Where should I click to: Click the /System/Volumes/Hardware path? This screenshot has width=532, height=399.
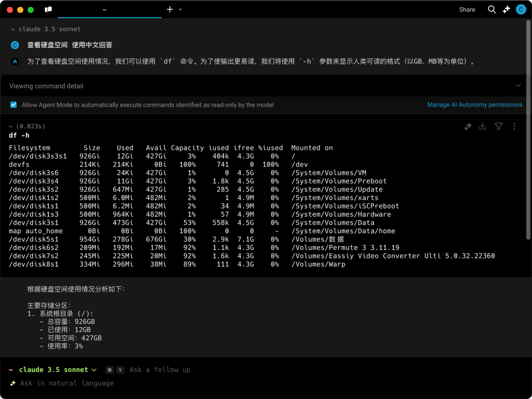pyautogui.click(x=341, y=214)
